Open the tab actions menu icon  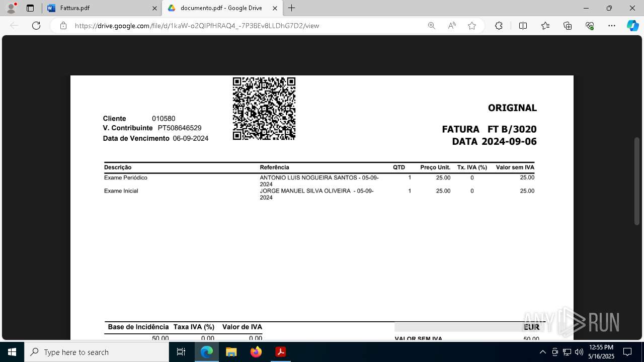[x=30, y=8]
